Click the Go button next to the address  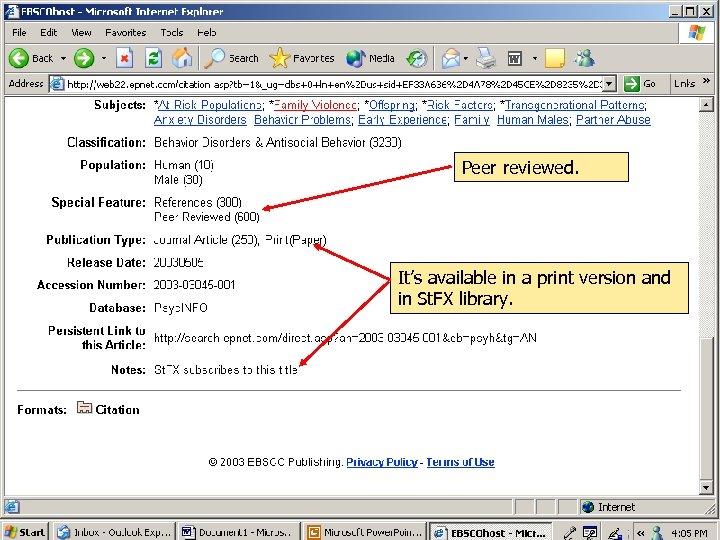click(639, 84)
